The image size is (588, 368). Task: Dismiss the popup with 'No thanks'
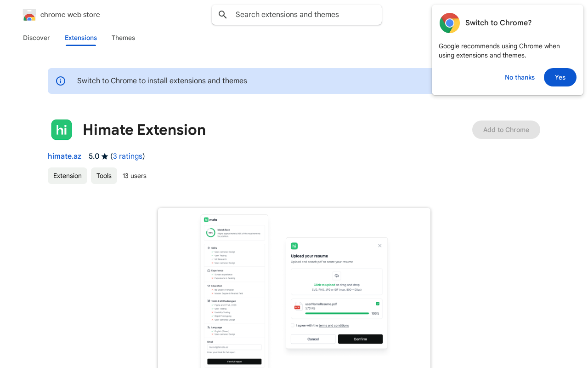(x=520, y=77)
